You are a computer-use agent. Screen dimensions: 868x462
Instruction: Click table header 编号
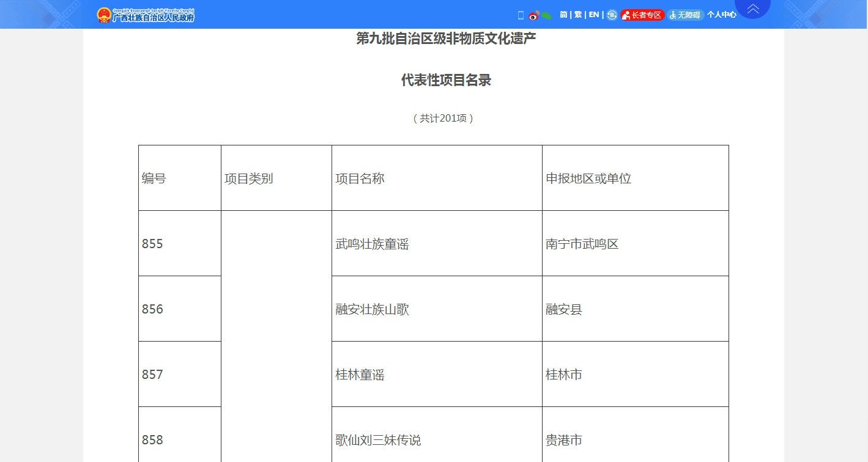[x=154, y=178]
